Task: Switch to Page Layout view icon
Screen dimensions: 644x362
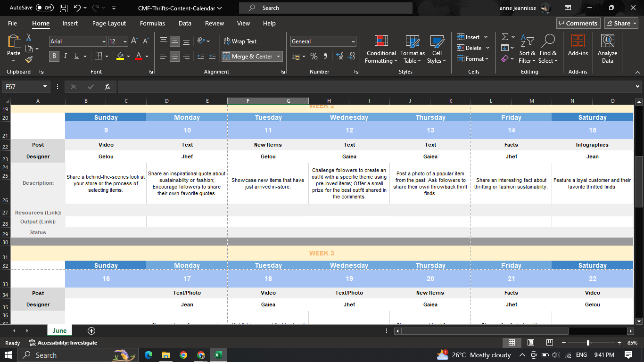Action: tap(531, 342)
